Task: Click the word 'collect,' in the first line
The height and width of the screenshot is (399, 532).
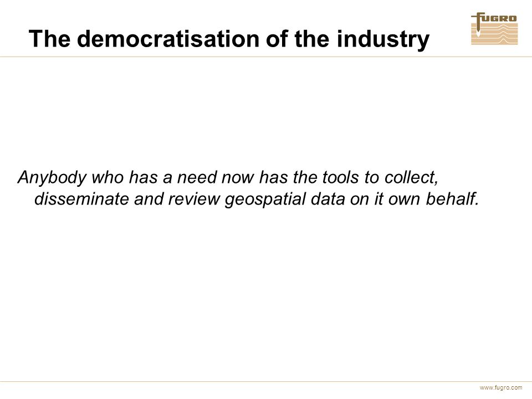Action: pos(411,178)
